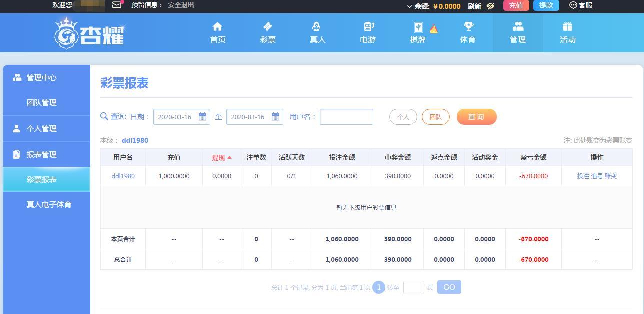Select the 电游 slot machine icon
644x314 pixels.
tap(368, 26)
